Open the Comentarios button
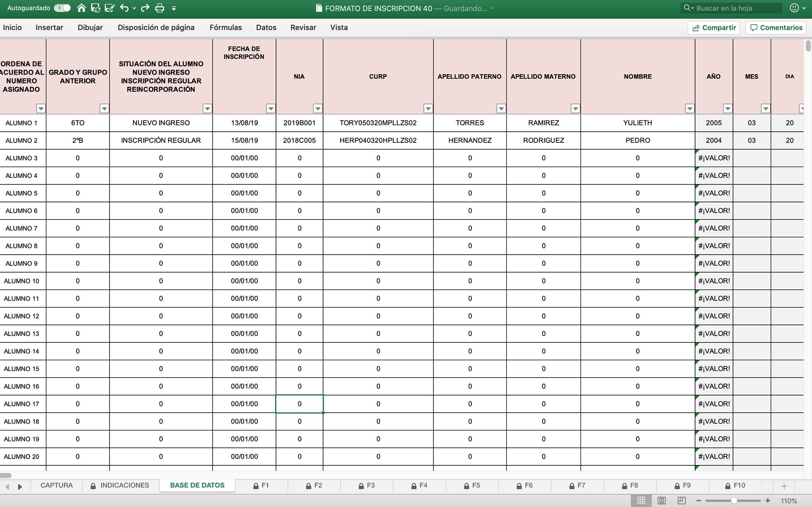The height and width of the screenshot is (507, 812). click(x=776, y=27)
